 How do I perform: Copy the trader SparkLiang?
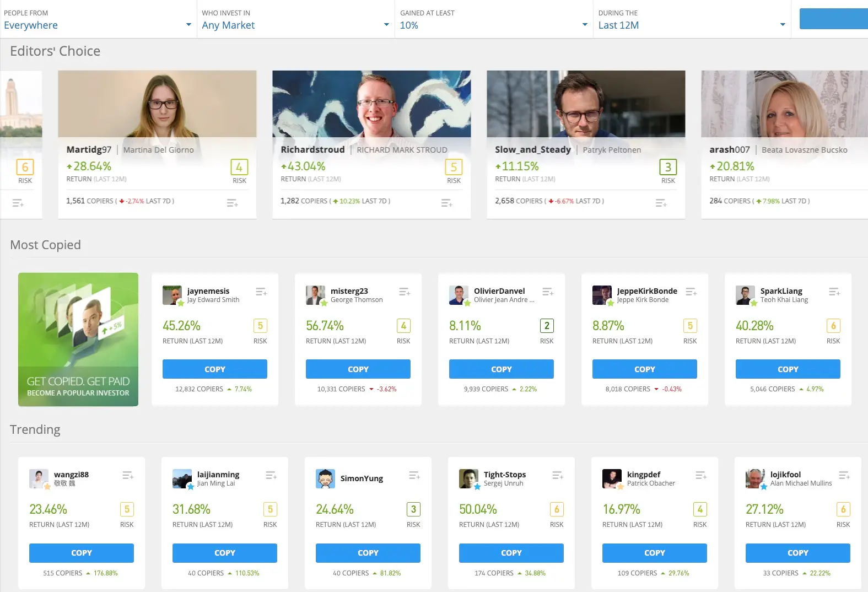click(788, 369)
